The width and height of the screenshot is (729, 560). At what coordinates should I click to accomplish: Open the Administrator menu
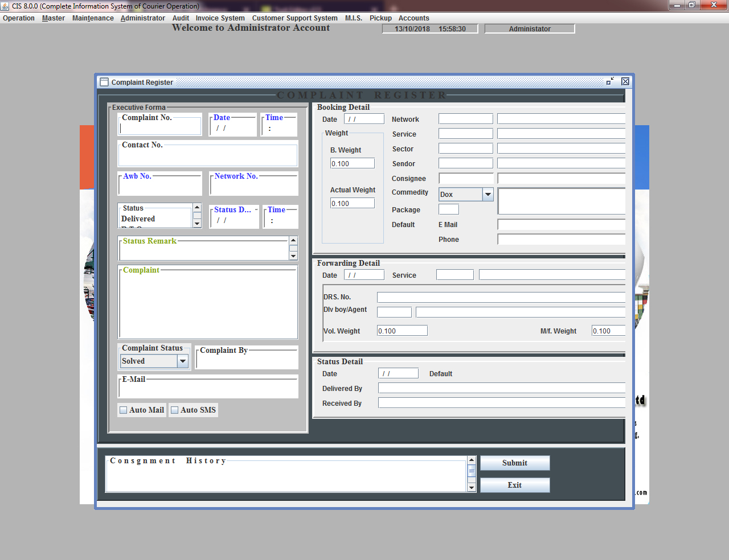coord(143,18)
